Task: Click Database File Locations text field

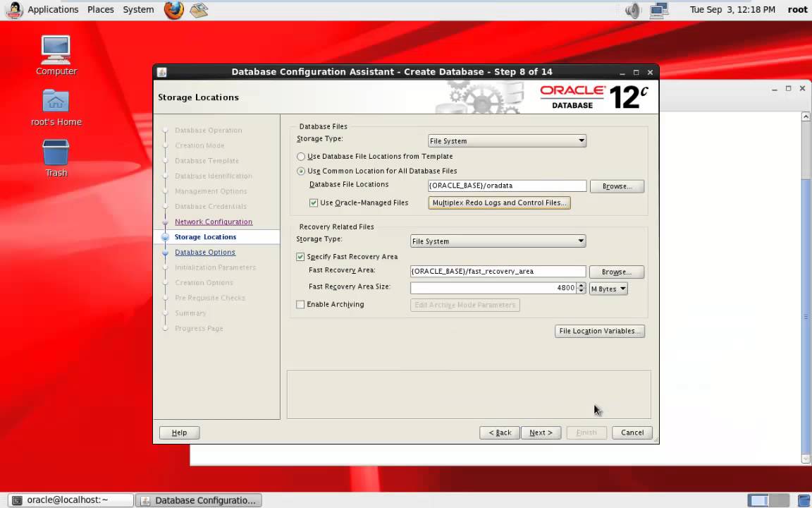Action: click(507, 186)
